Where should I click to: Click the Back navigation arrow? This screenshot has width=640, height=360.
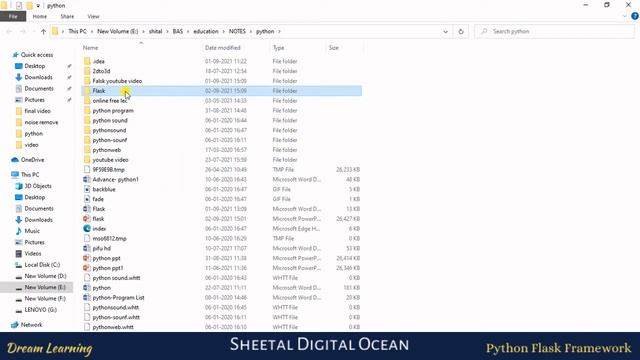[9, 31]
